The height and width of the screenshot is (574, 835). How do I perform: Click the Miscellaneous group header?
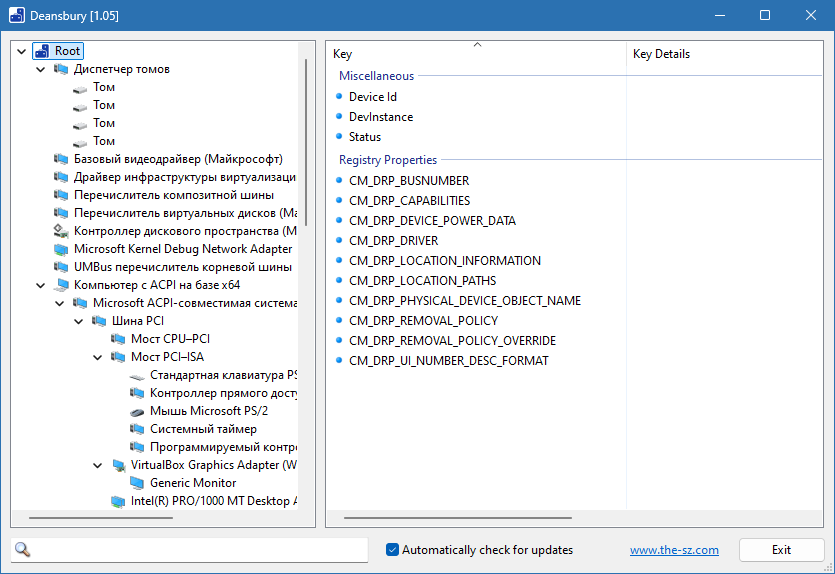376,76
